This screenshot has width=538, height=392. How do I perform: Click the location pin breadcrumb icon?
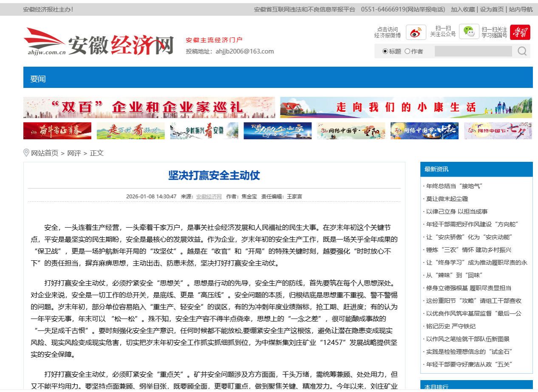[26, 153]
